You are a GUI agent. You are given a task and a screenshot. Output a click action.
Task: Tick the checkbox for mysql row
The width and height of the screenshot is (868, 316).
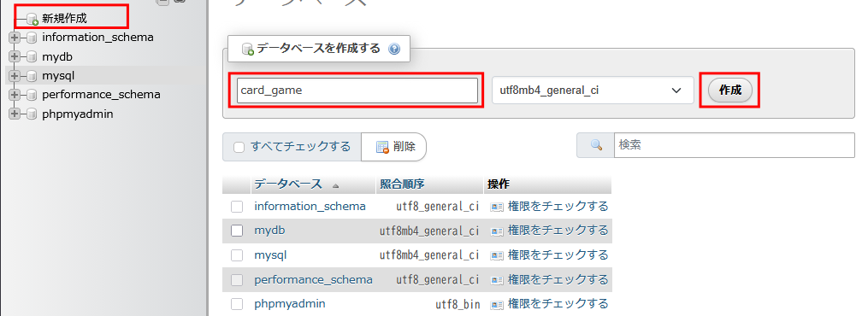click(x=237, y=255)
